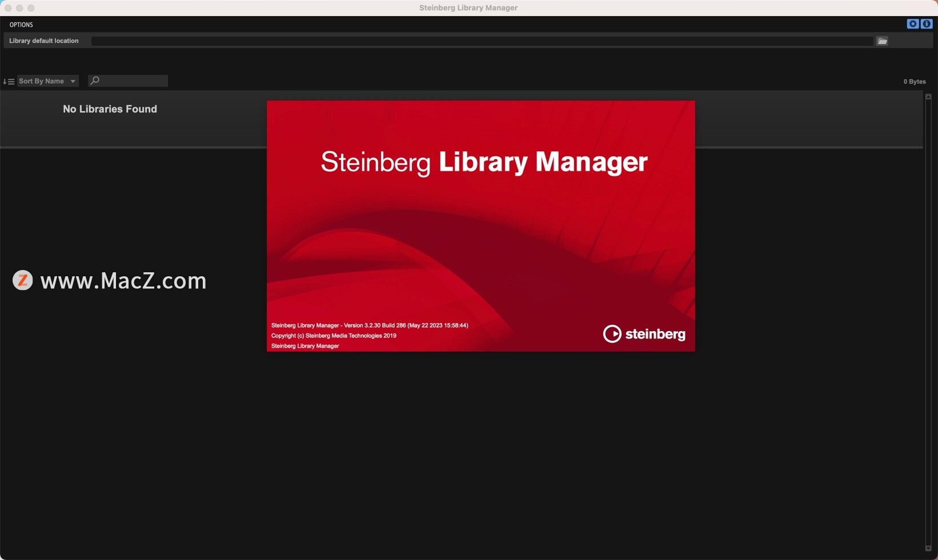
Task: Toggle the about info icon
Action: click(x=927, y=24)
